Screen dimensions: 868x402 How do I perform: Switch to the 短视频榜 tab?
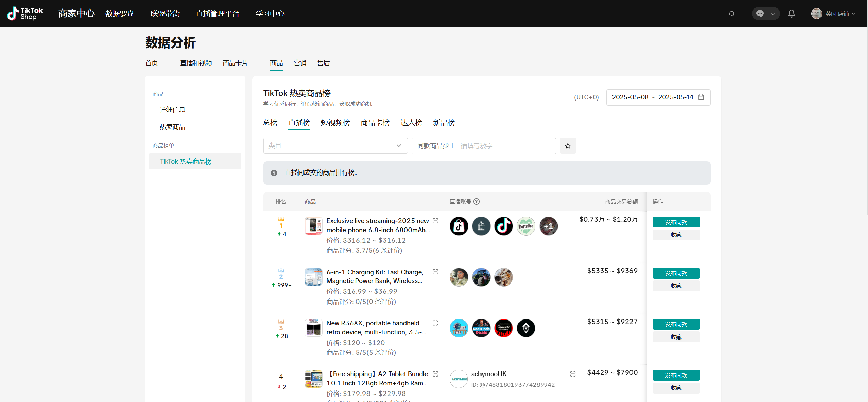[x=335, y=123]
